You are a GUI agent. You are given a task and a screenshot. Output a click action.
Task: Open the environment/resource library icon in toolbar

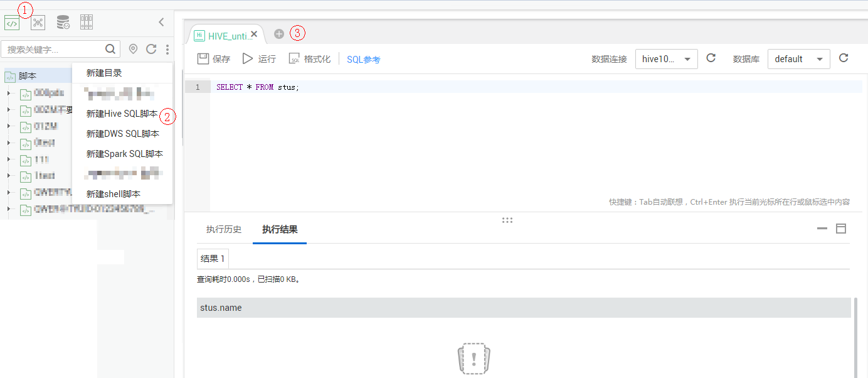click(x=86, y=21)
